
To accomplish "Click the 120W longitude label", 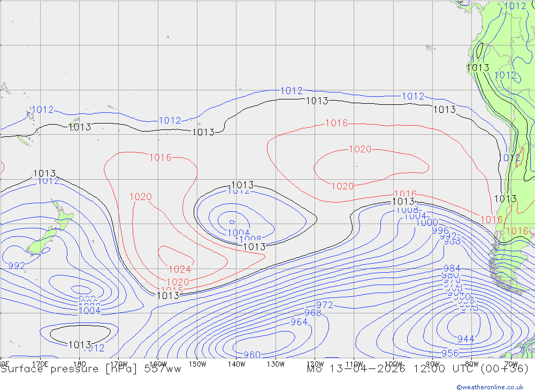I will [x=315, y=364].
